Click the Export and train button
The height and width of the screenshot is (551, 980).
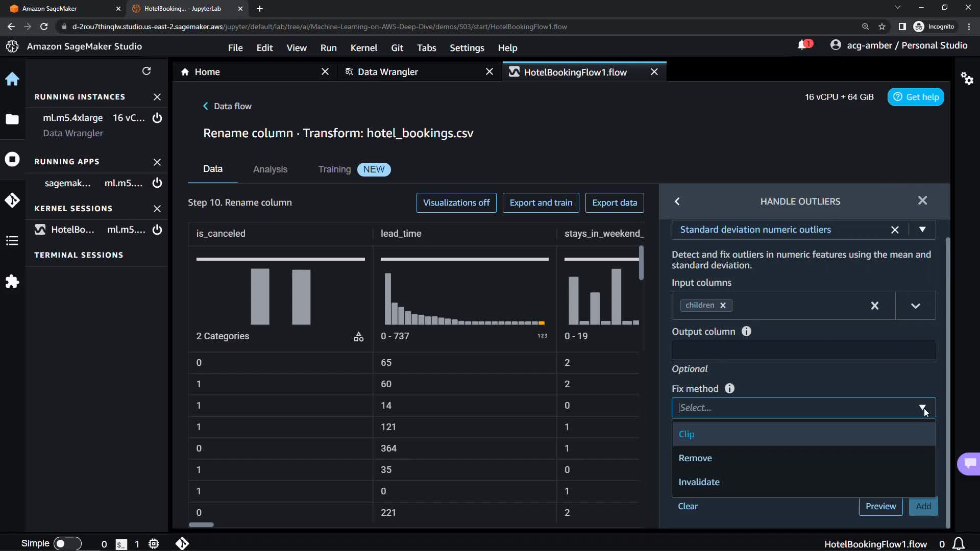(541, 203)
